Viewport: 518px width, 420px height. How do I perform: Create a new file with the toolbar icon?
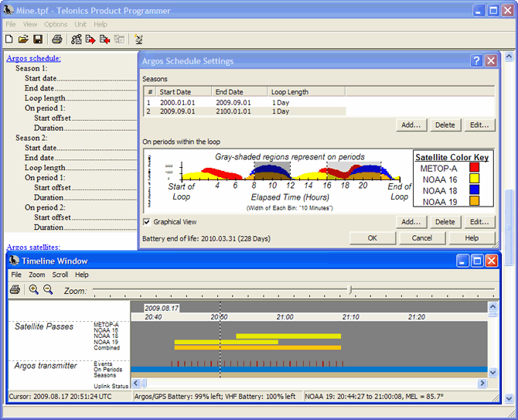[x=9, y=39]
